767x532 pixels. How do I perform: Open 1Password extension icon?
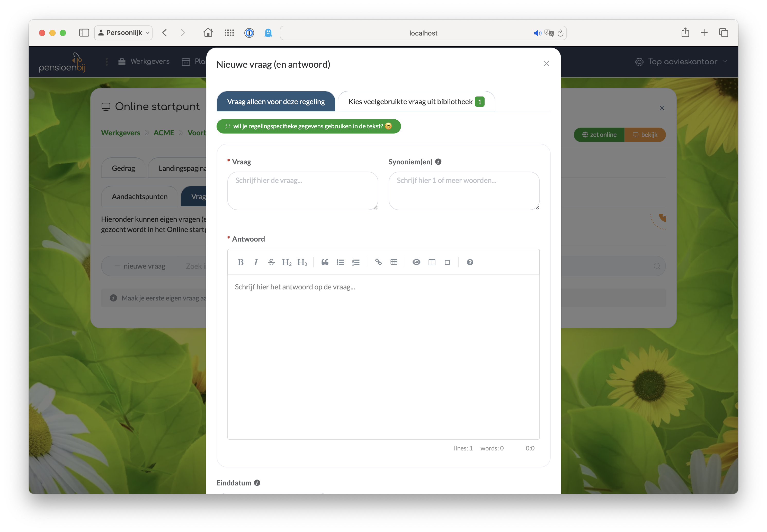click(x=249, y=33)
